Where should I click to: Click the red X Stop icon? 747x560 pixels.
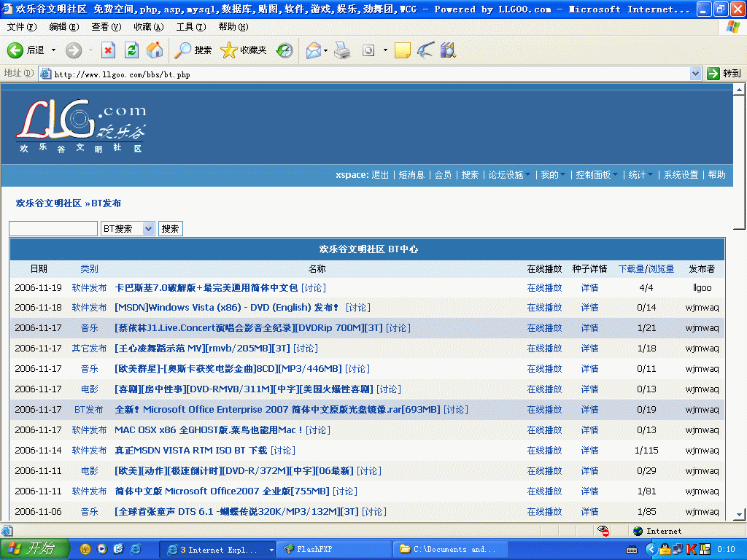(x=109, y=50)
